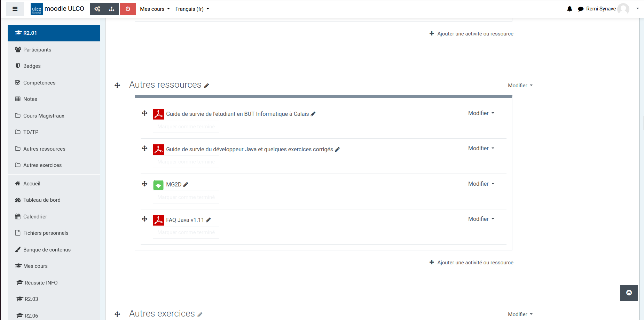Click the hamburger menu to collapse sidebar
Viewport: 644px width, 320px height.
15,9
